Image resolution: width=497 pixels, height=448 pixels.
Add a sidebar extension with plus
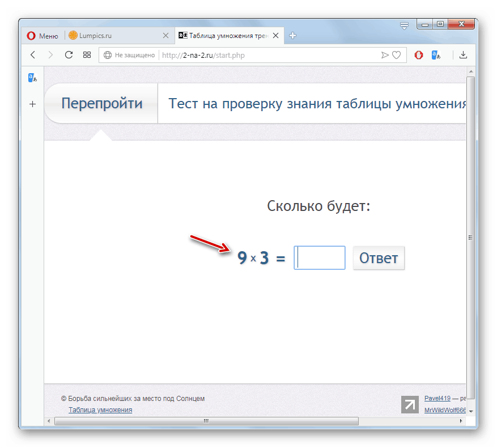click(x=33, y=104)
